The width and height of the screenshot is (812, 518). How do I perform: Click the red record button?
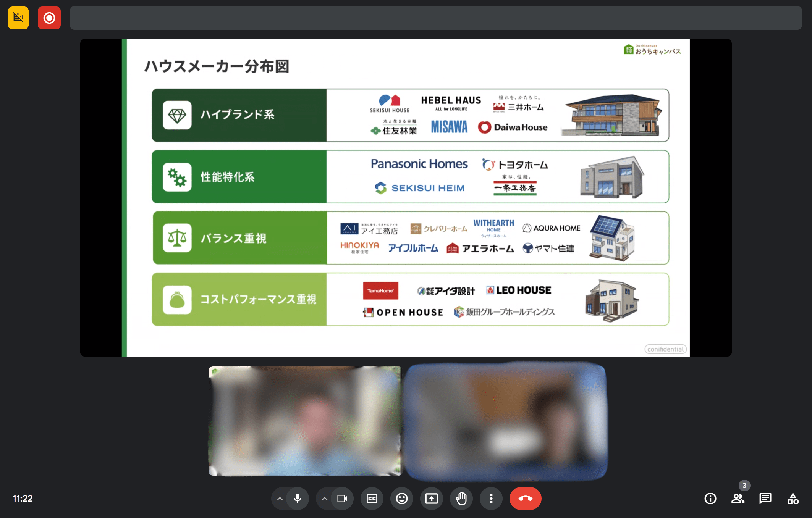49,18
